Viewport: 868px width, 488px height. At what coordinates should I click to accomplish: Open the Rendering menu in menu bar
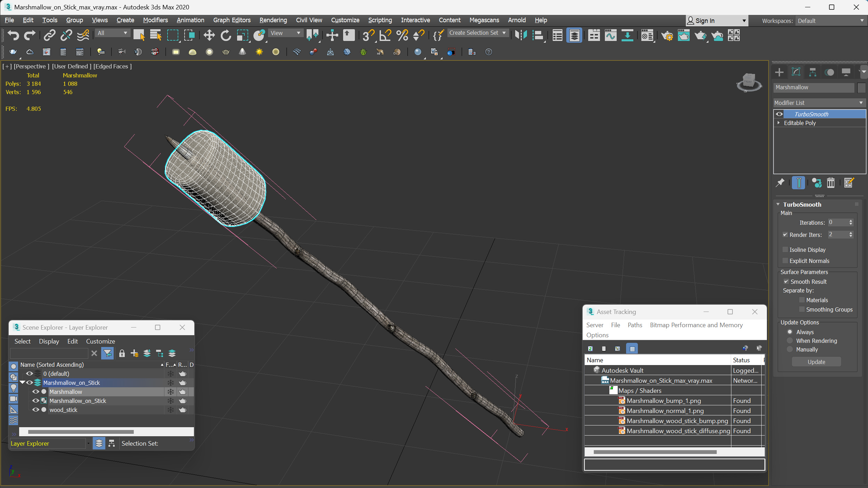pos(273,20)
